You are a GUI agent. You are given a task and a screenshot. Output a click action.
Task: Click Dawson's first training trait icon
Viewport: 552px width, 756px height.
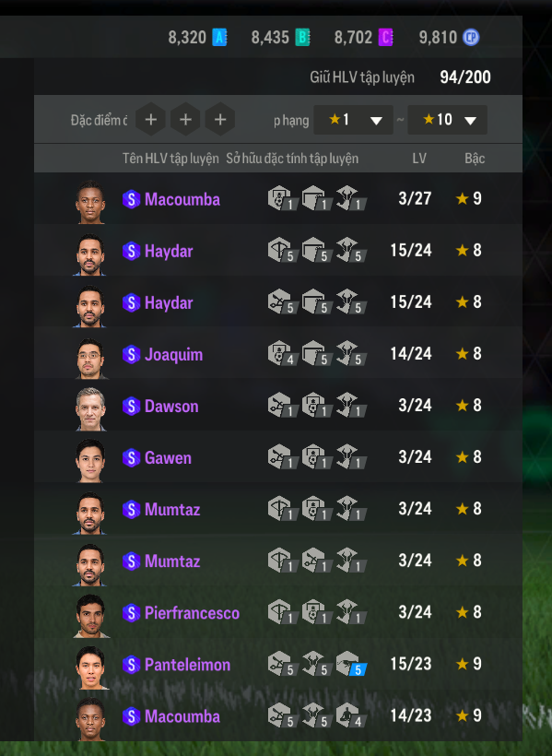click(283, 405)
